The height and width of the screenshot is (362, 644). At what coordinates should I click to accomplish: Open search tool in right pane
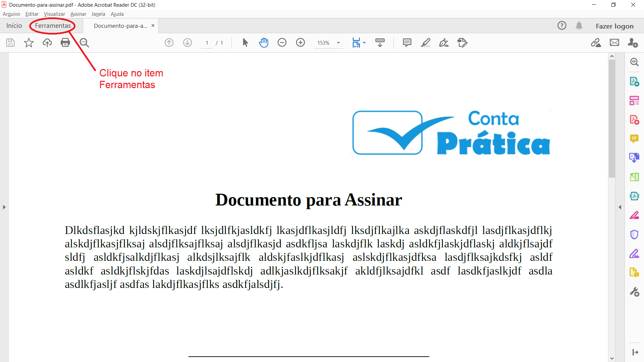[x=634, y=62]
